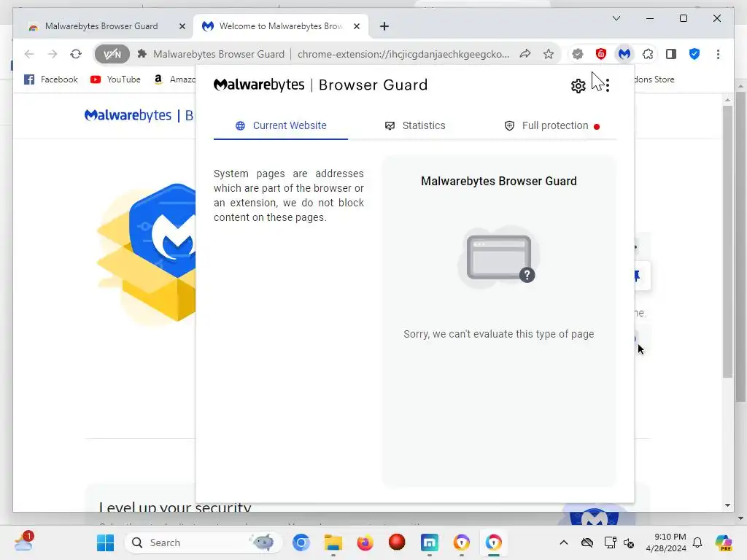The height and width of the screenshot is (560, 747).
Task: Click the blue shield check icon
Action: (694, 54)
